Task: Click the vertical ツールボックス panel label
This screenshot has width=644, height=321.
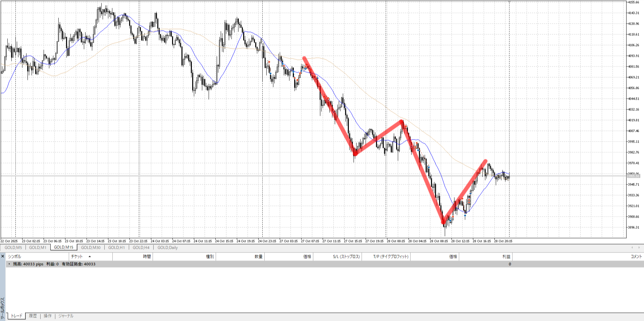Action: coord(3,308)
